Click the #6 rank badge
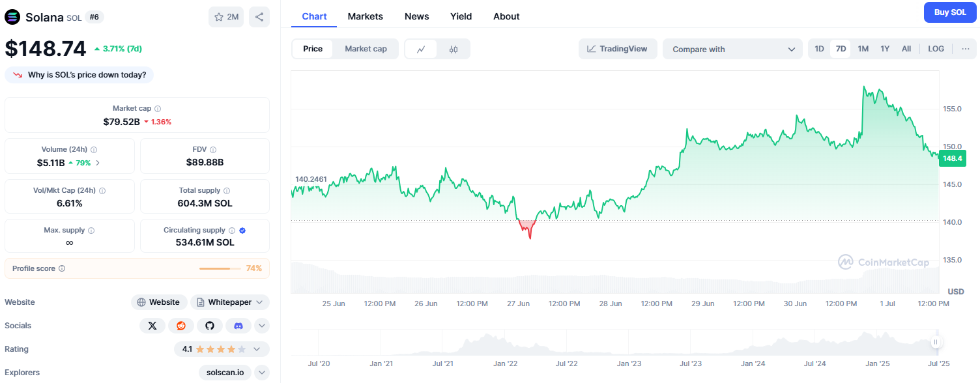980x383 pixels. pos(94,17)
